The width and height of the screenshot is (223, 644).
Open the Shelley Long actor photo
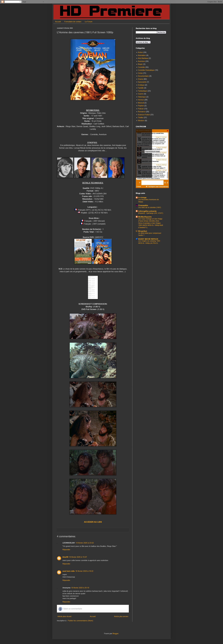[99, 168]
